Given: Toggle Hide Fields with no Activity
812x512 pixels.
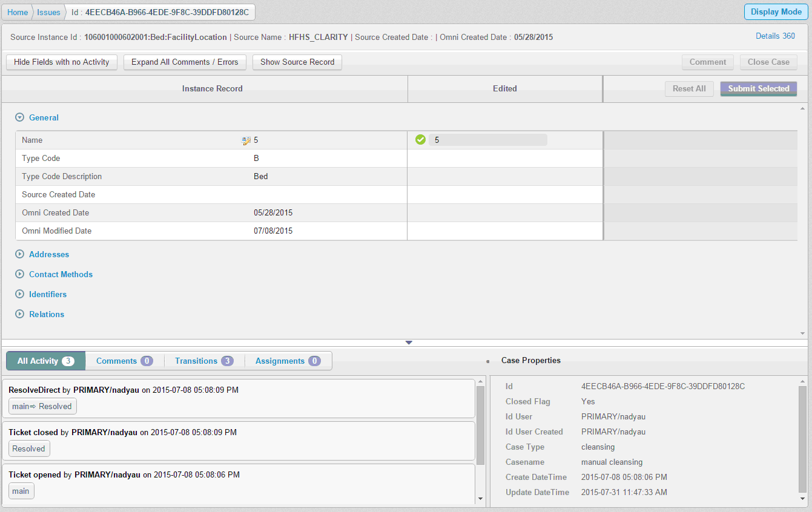Looking at the screenshot, I should click(62, 62).
